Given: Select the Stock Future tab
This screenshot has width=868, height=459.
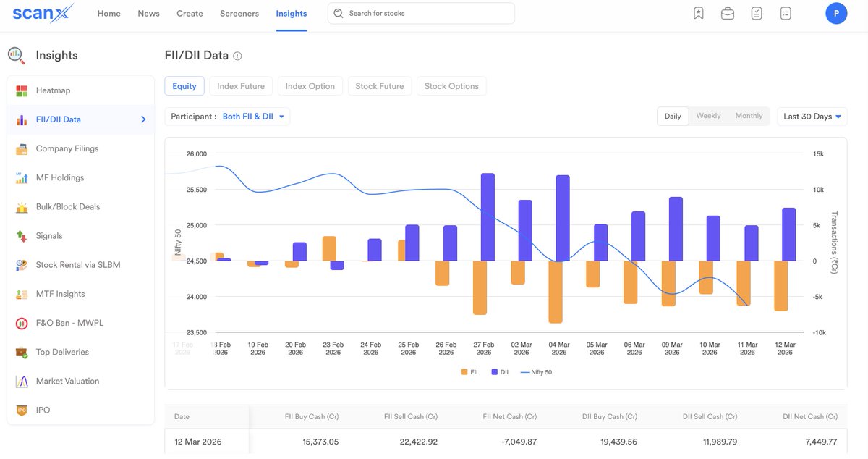Looking at the screenshot, I should 380,86.
